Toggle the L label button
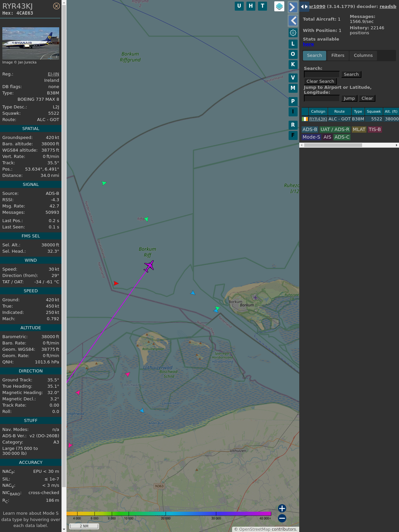The image size is (399, 532). tap(293, 44)
